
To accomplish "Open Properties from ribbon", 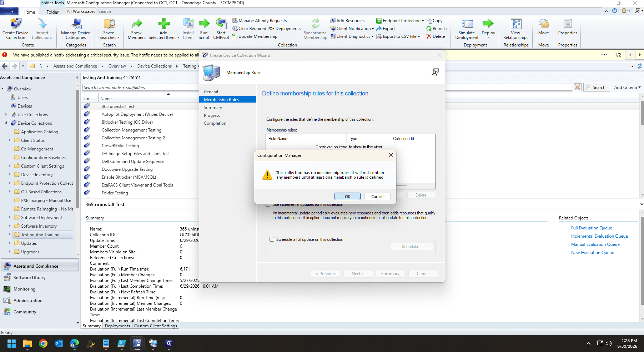I will point(568,27).
